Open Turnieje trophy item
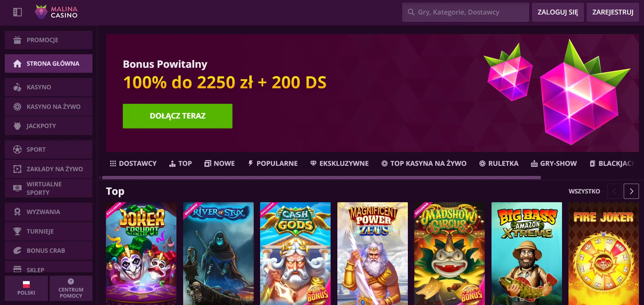644x305 pixels. [49, 231]
